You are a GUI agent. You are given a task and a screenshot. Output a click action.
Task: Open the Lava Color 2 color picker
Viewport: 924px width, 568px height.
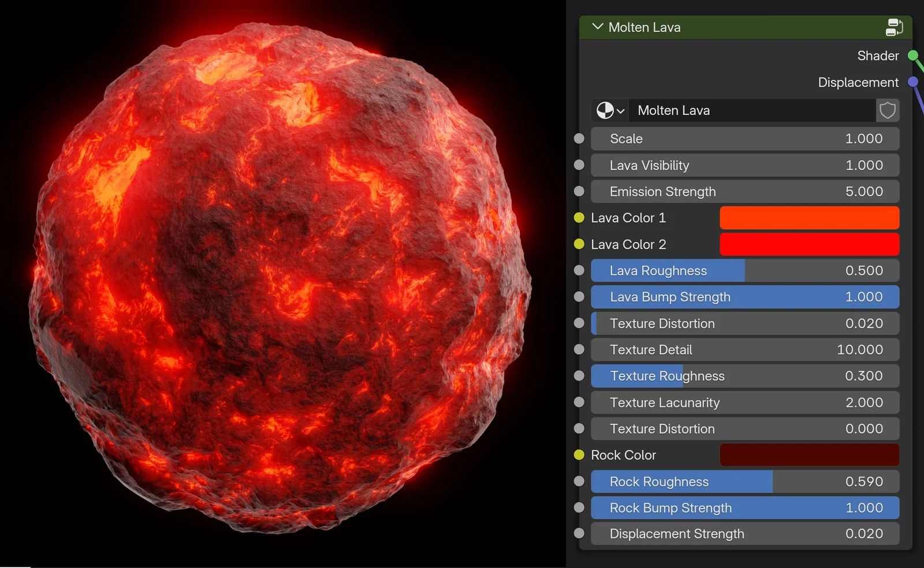point(808,244)
